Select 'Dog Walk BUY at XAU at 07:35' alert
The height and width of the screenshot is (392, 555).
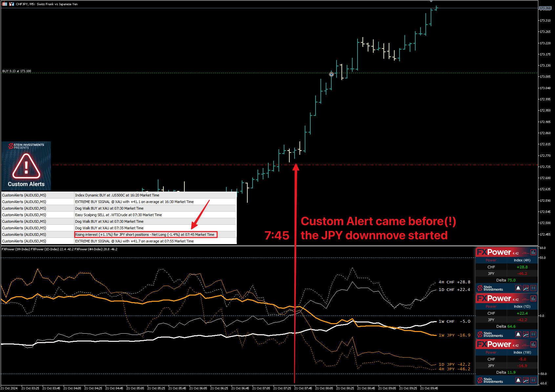[119, 228]
